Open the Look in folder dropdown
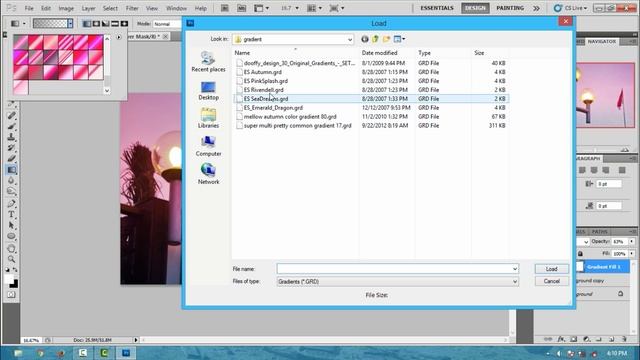640x360 pixels. coord(350,40)
